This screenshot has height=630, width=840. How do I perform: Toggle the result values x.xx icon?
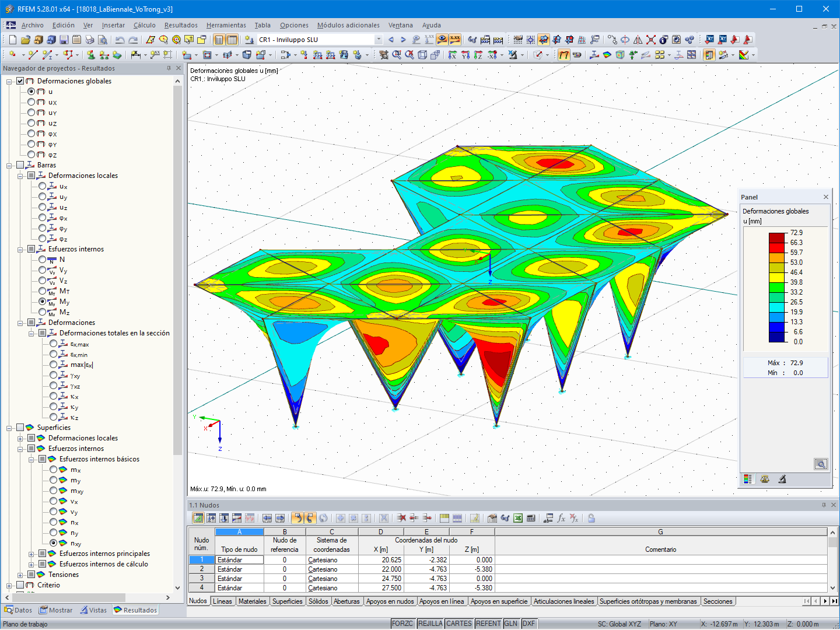[455, 40]
